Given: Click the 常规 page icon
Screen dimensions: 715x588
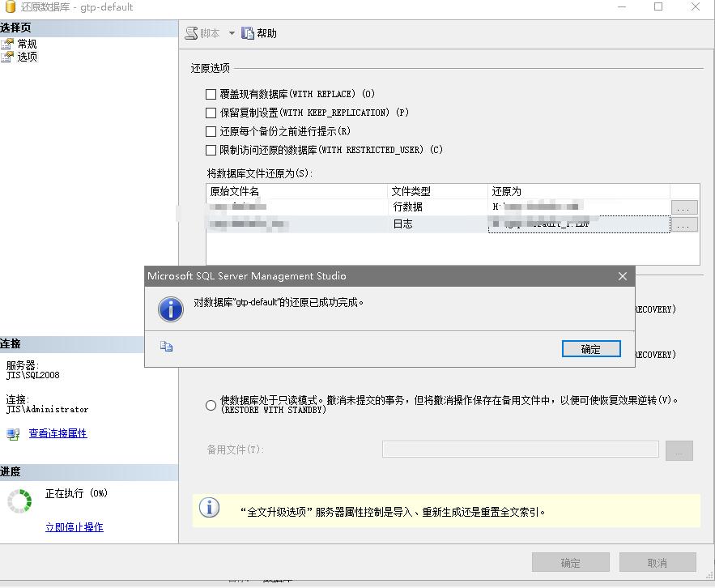Looking at the screenshot, I should click(7, 44).
